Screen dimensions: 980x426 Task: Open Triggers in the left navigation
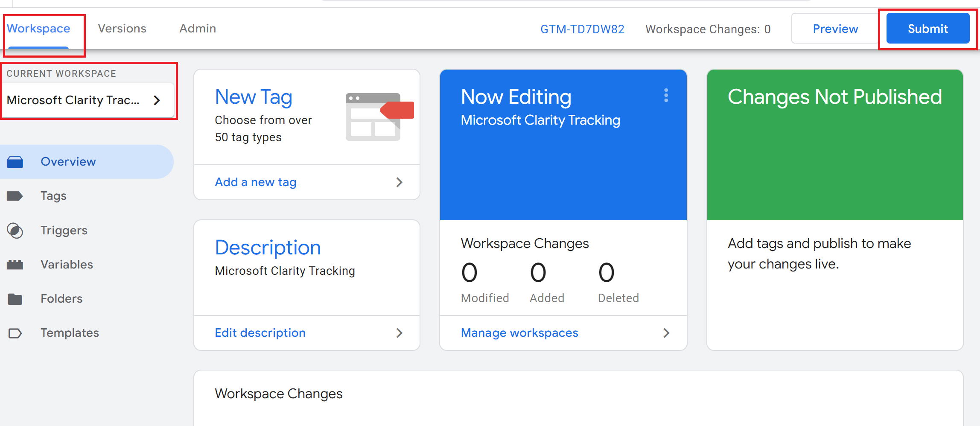tap(87, 231)
